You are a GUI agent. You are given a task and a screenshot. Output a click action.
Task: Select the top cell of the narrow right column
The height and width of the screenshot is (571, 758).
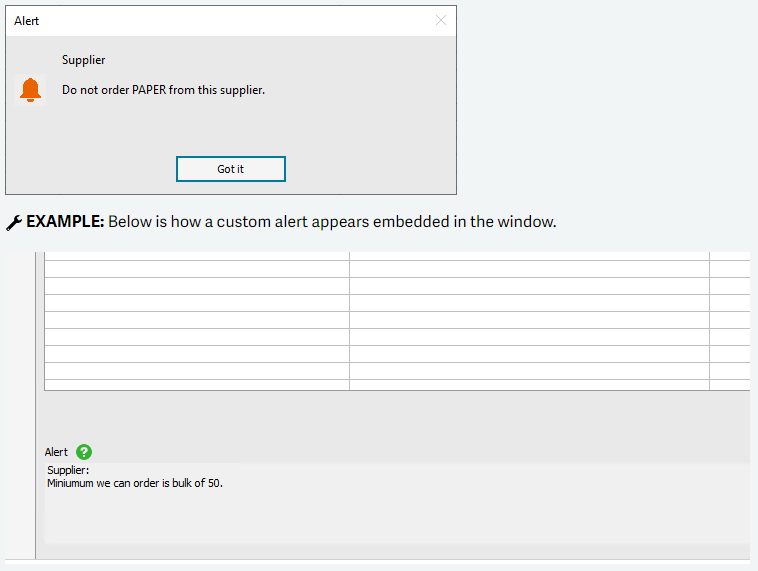tap(729, 268)
